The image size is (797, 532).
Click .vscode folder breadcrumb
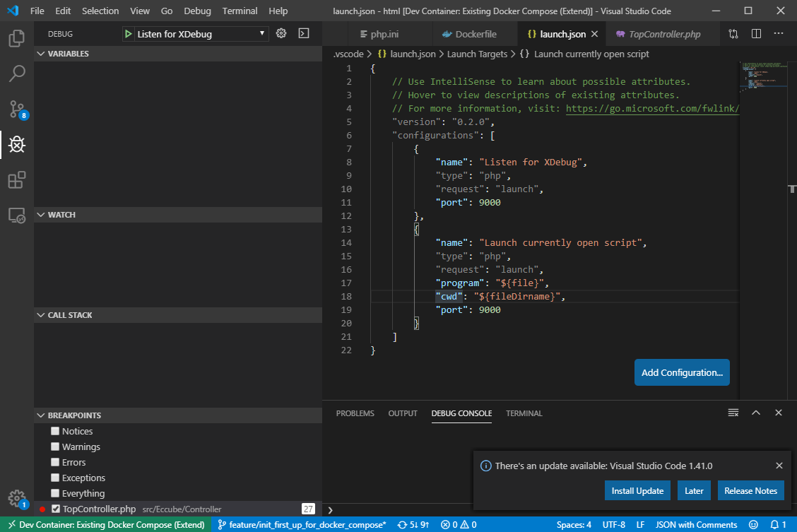pos(348,54)
